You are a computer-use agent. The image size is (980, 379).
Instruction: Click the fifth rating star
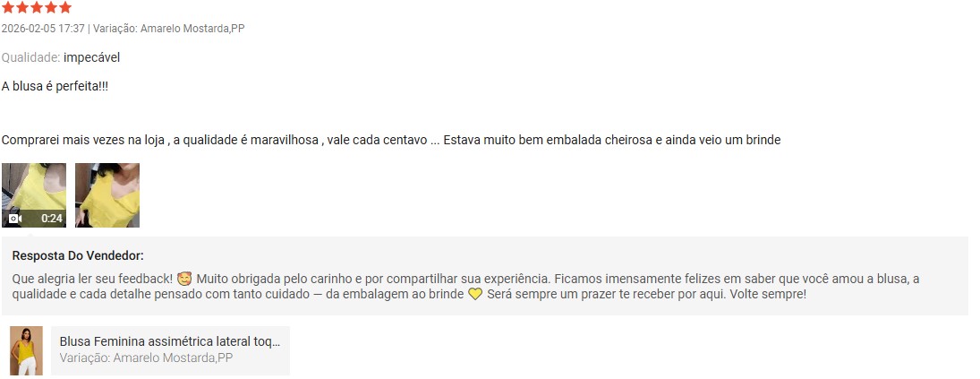coord(65,7)
